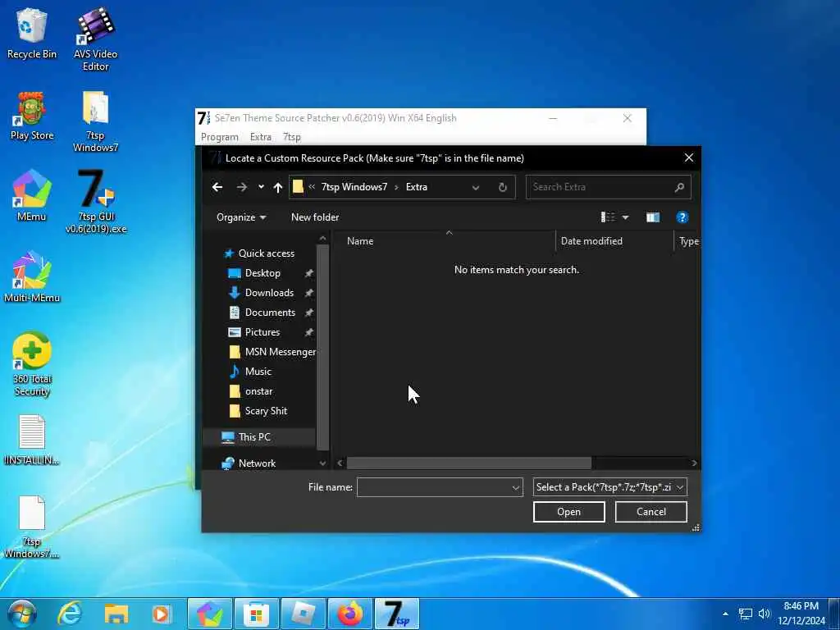The image size is (840, 630).
Task: Click the pin icon beside Downloads
Action: pos(309,293)
